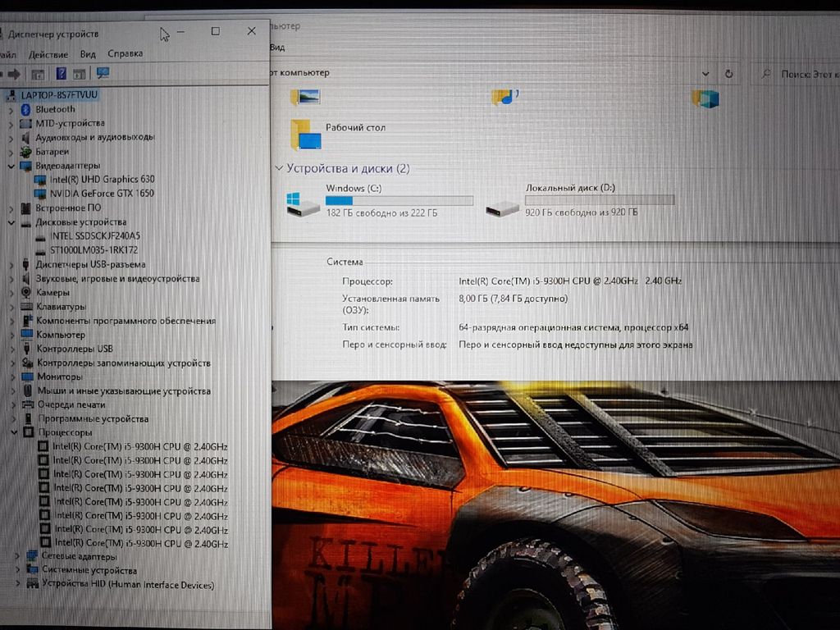Expand the Компьютер node
Viewport: 840px width, 630px height.
(12, 335)
